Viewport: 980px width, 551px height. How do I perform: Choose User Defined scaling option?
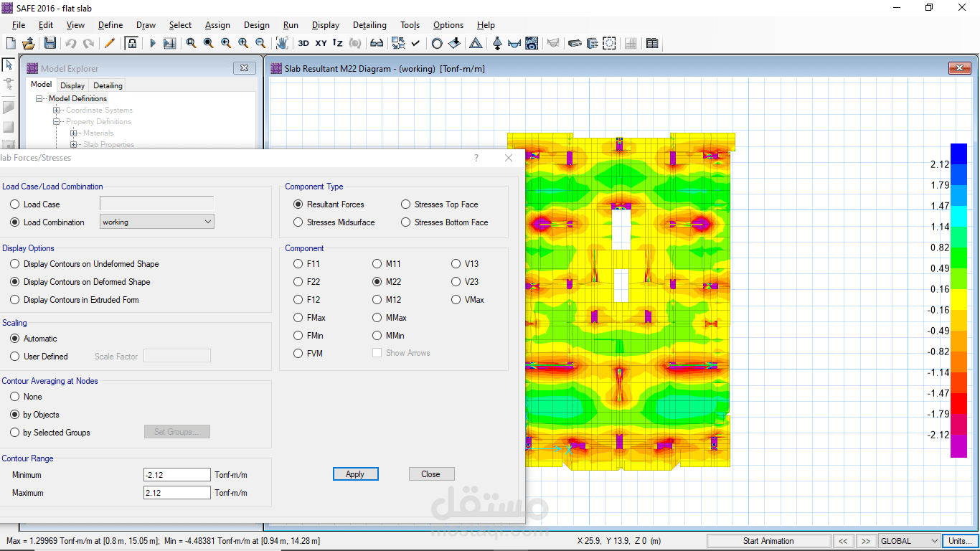click(15, 357)
